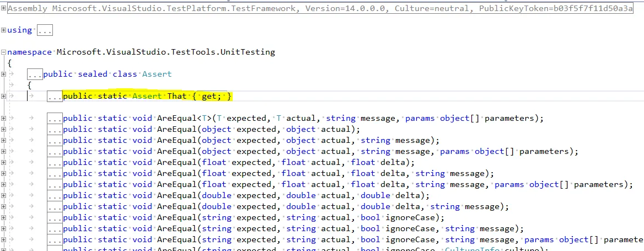Open ellipsis box before public static Assert That
This screenshot has width=644, height=251.
[55, 97]
